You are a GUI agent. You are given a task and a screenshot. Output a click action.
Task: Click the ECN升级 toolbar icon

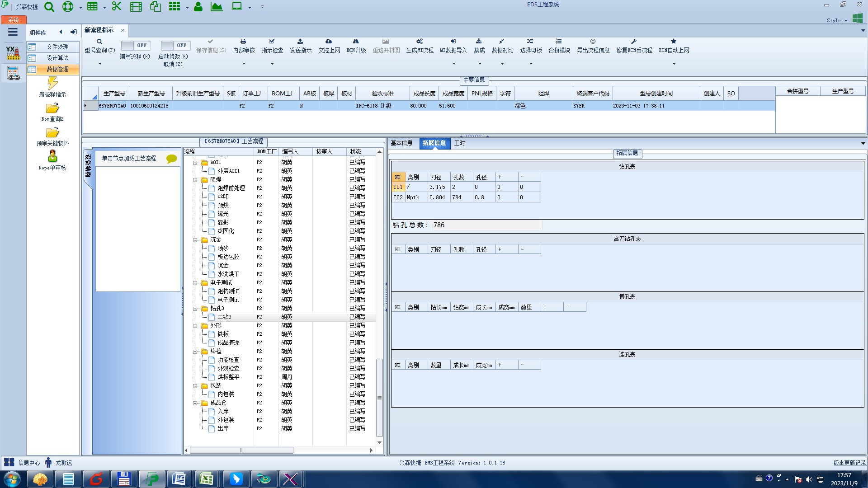tap(356, 42)
